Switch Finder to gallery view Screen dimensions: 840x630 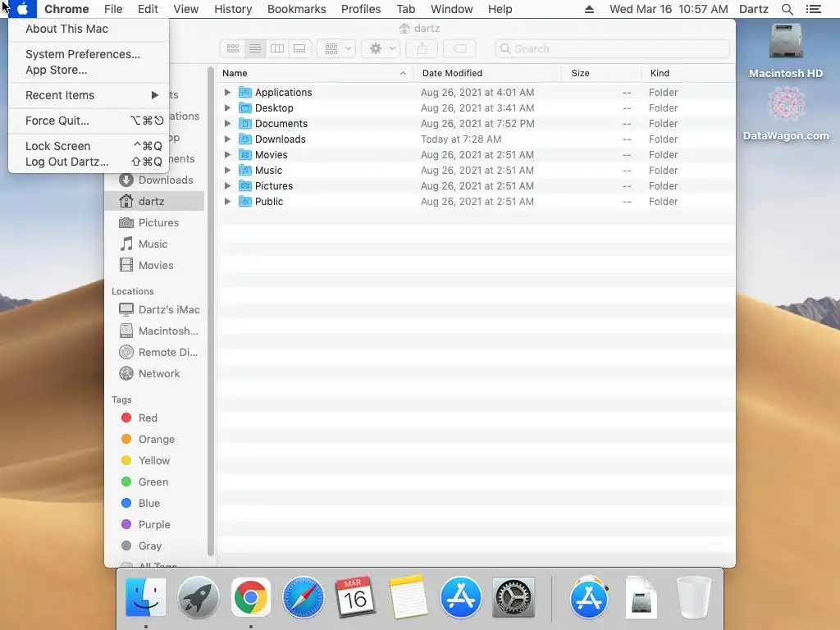tap(299, 48)
